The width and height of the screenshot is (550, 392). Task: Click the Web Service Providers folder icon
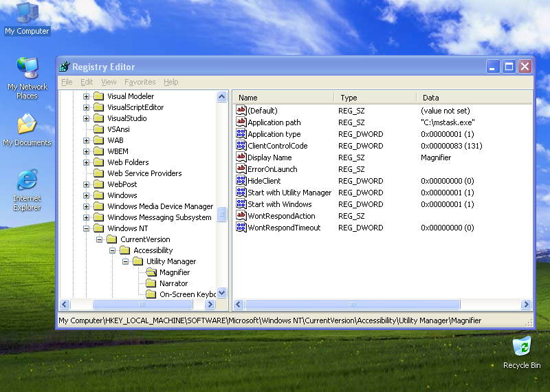[99, 173]
